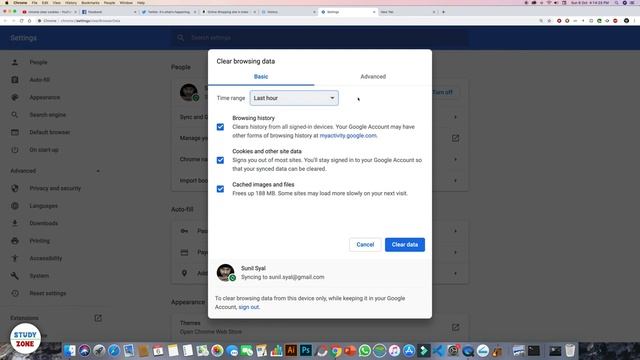
Task: Launch Adobe Illustrator from the Dock
Action: click(x=291, y=351)
